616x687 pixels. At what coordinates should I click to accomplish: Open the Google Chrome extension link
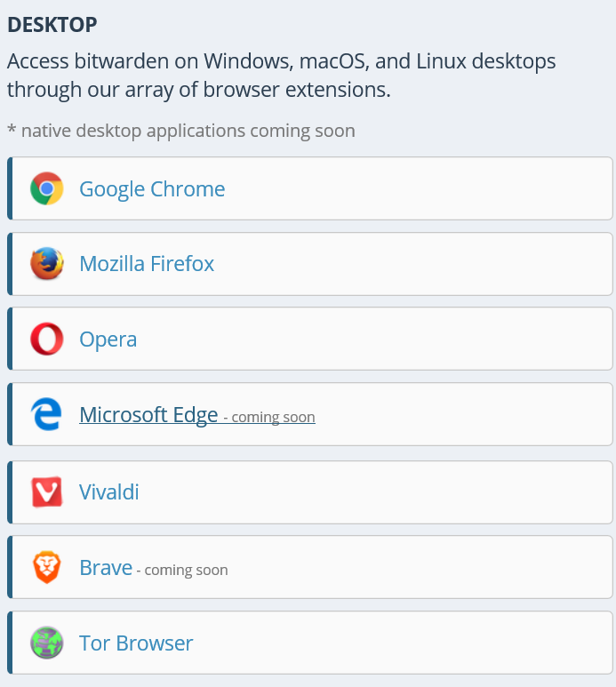152,189
